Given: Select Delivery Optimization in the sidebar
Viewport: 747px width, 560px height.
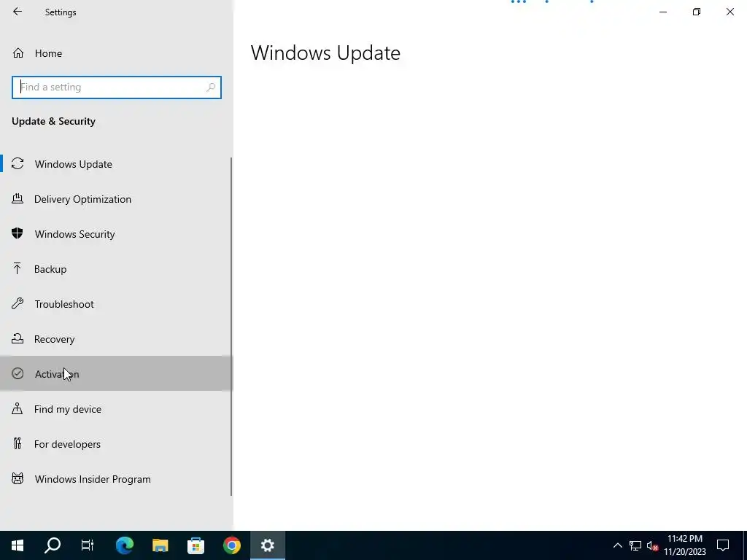Looking at the screenshot, I should [x=116, y=198].
